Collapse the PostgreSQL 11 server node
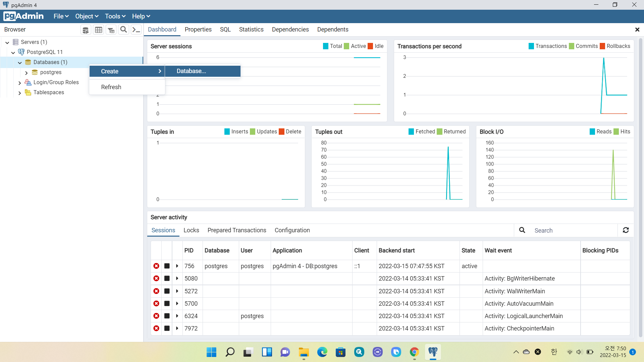 point(13,53)
